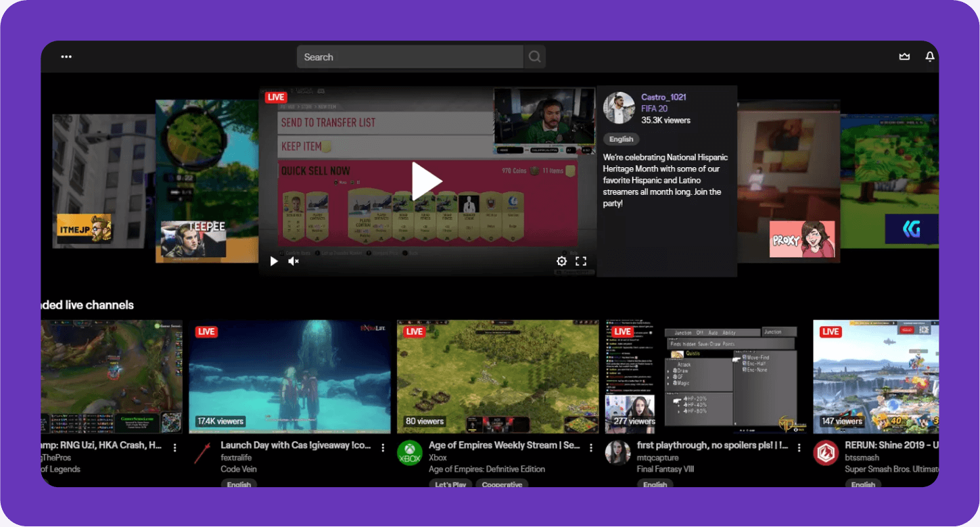
Task: Click the search magnifier button
Action: (x=534, y=57)
